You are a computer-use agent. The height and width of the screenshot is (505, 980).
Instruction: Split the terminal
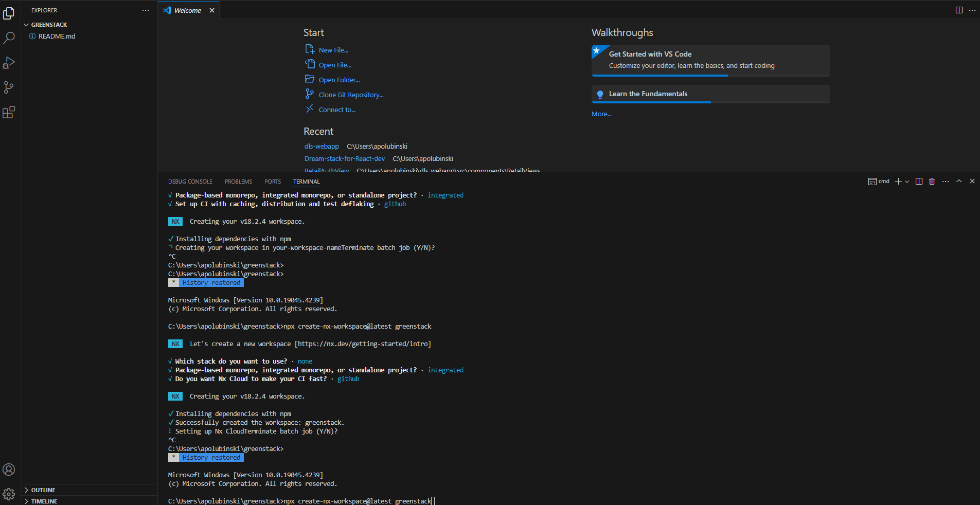919,182
